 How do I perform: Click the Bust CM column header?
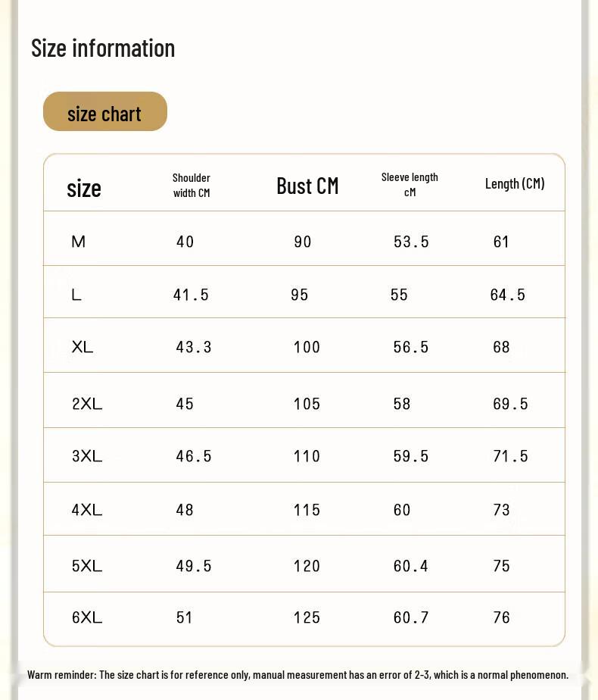click(307, 186)
